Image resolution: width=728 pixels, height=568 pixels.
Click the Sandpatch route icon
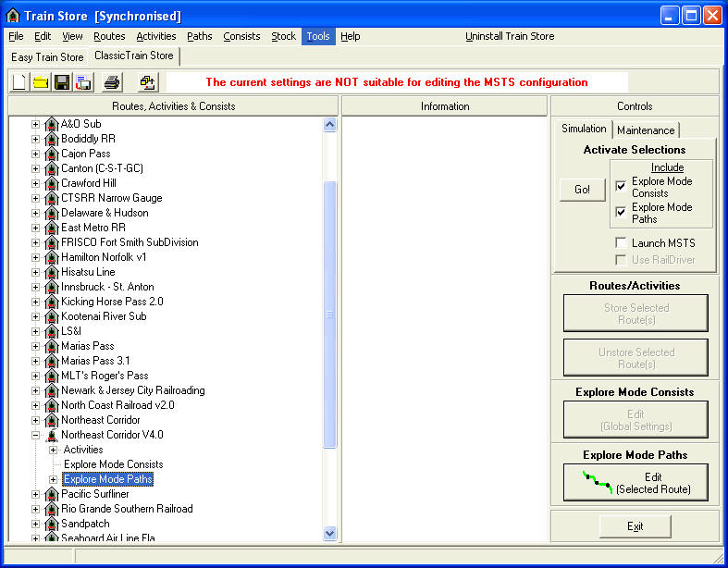click(x=52, y=524)
